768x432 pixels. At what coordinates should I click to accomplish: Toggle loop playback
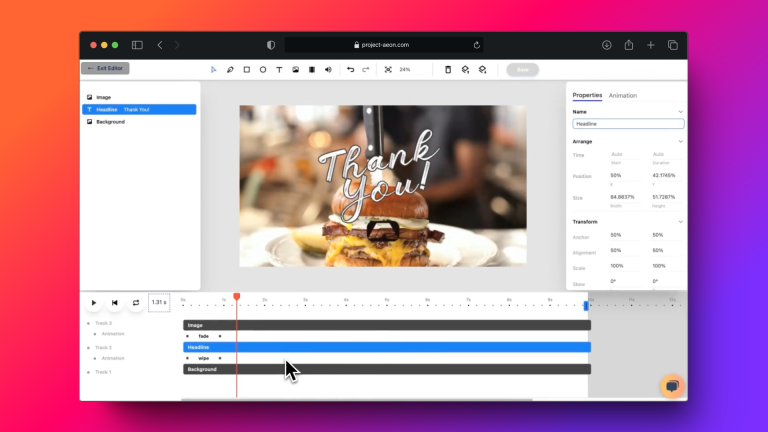click(x=136, y=302)
